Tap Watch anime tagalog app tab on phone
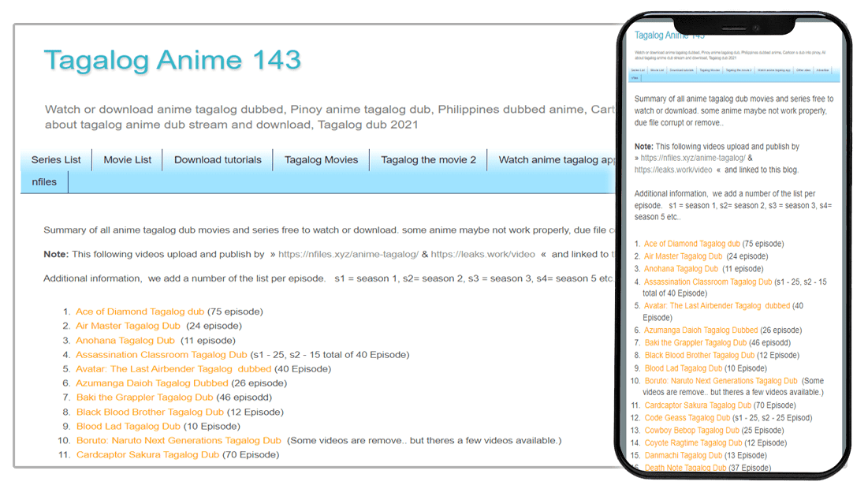 point(774,69)
